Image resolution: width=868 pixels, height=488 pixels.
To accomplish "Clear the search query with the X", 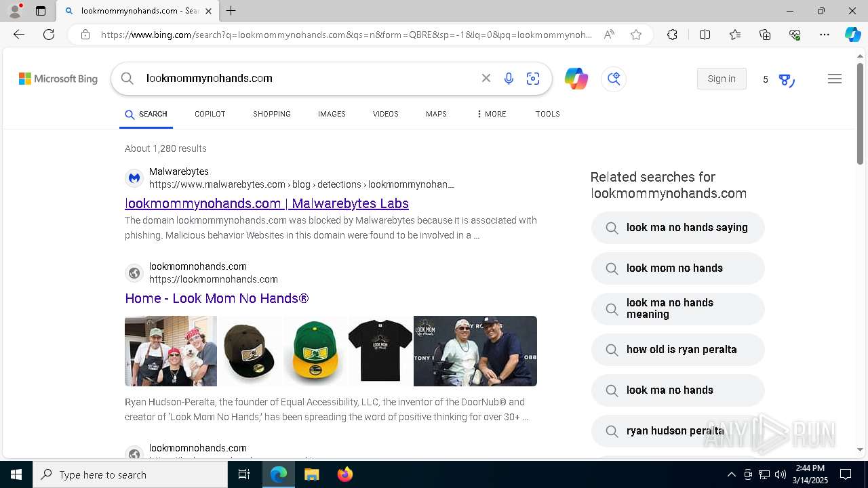I will coord(486,79).
